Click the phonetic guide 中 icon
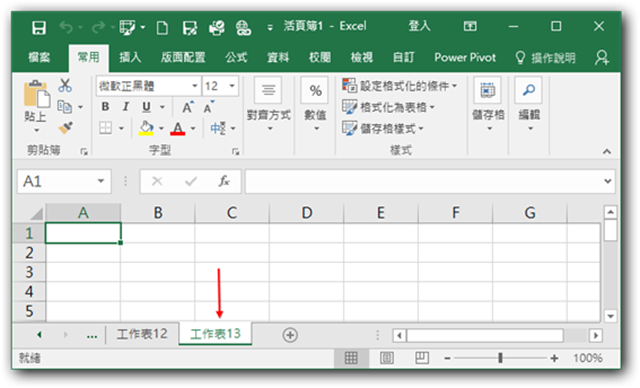Screen dimensions: 640x388 click(218, 128)
